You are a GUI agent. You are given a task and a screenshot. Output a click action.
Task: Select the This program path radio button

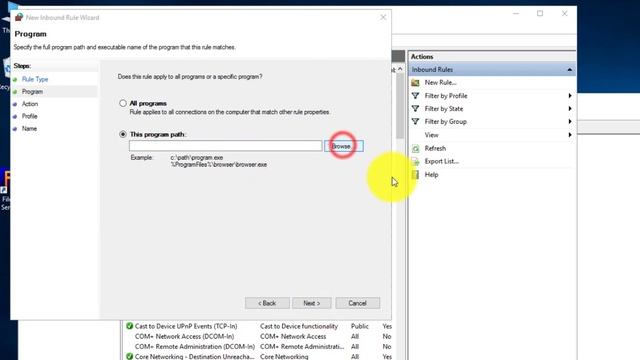point(123,134)
